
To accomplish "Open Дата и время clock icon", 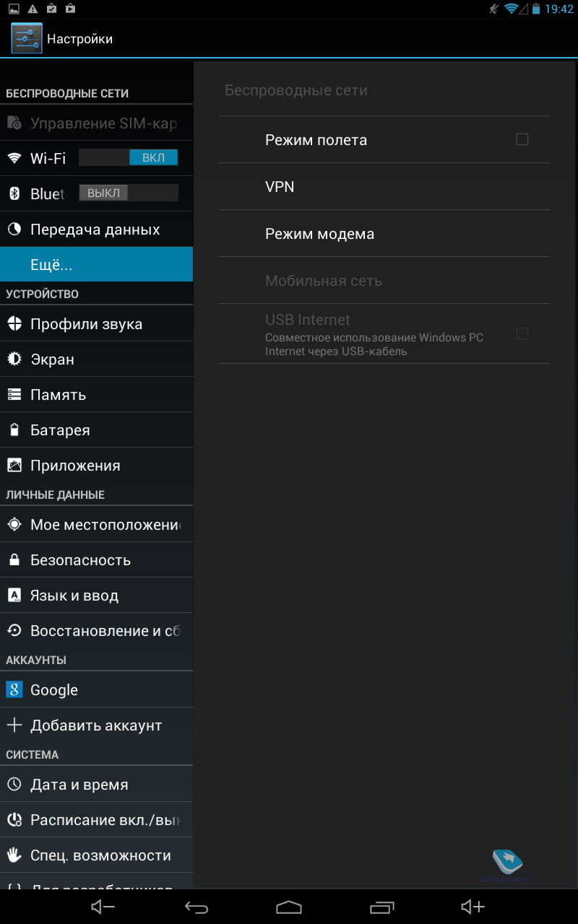I will tap(14, 785).
